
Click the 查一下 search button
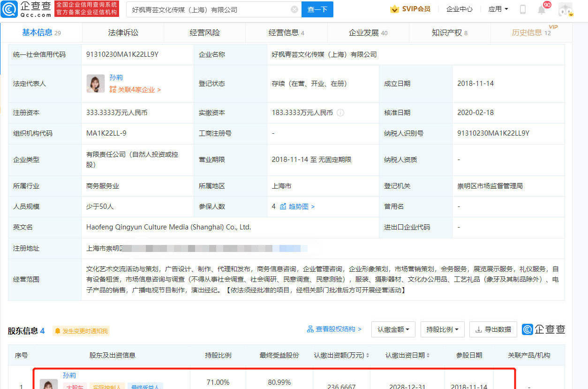[x=317, y=9]
